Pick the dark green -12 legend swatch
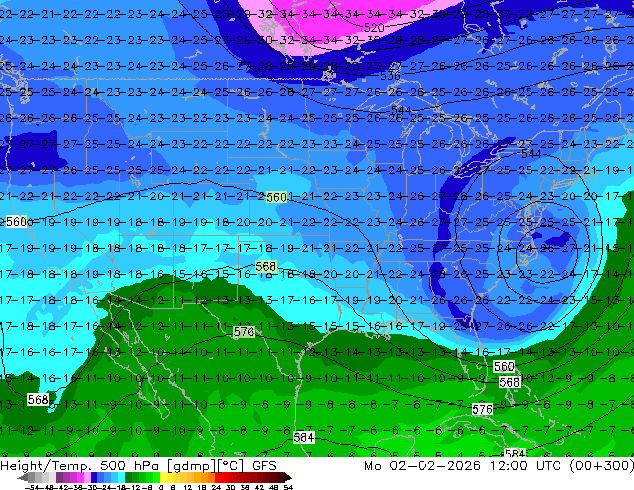This screenshot has height=490, width=634. coord(129,477)
